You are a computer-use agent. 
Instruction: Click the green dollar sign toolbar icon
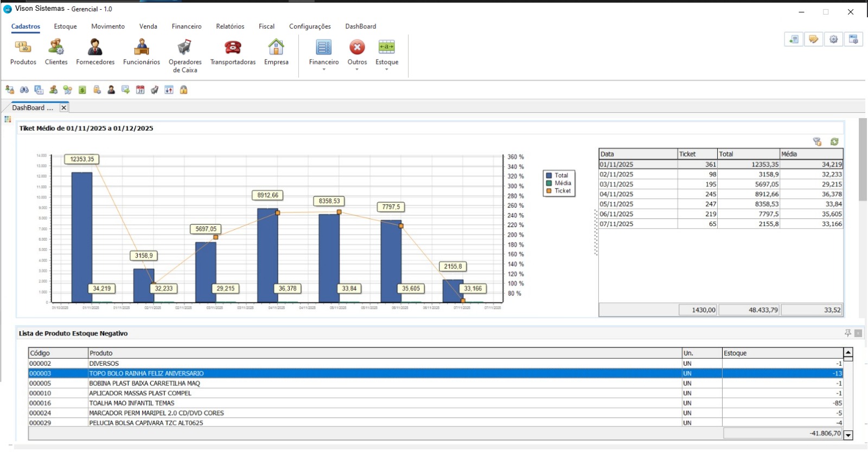pos(82,90)
